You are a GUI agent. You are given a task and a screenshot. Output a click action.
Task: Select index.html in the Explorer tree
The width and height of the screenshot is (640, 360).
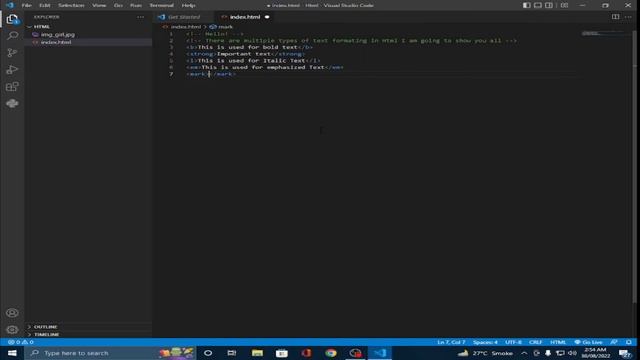click(x=56, y=42)
